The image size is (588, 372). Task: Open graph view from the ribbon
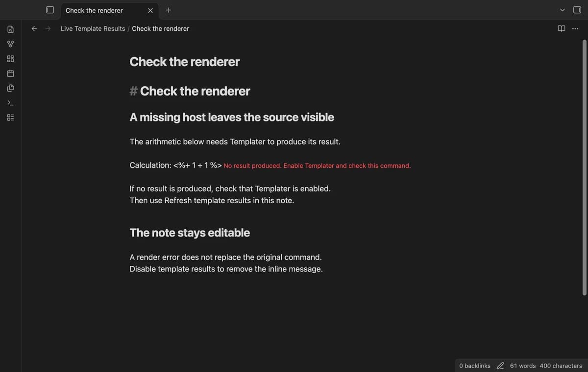pos(10,44)
